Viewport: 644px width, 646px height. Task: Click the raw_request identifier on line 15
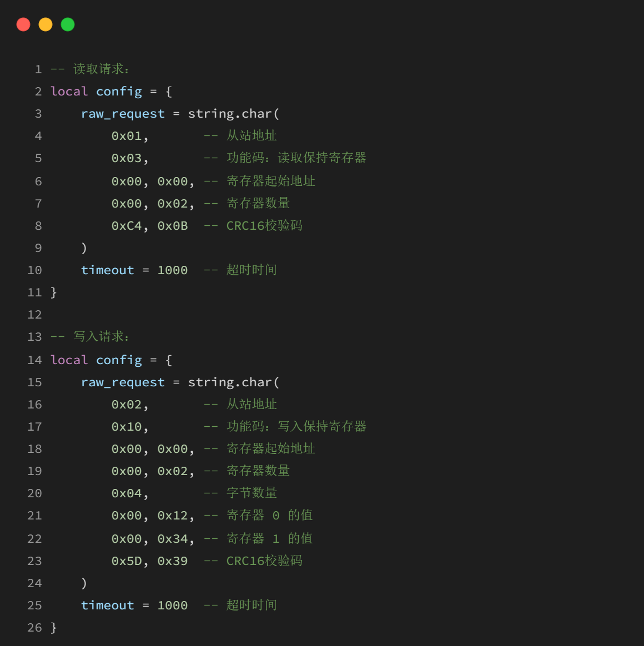123,382
